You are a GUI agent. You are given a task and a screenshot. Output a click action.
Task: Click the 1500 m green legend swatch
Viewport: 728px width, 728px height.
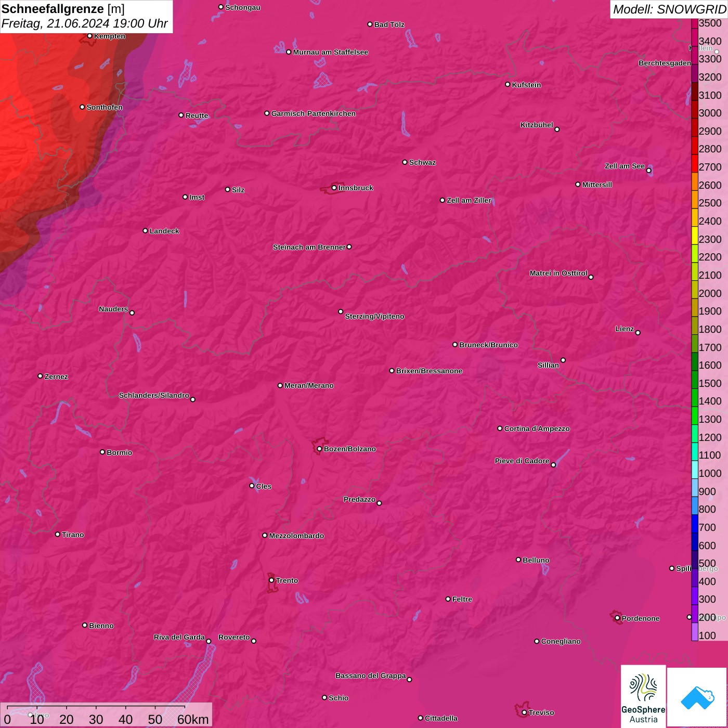pos(694,380)
